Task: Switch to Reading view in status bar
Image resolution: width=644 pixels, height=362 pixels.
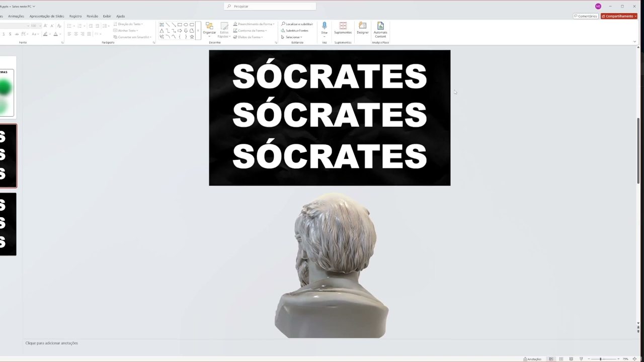Action: click(571, 359)
